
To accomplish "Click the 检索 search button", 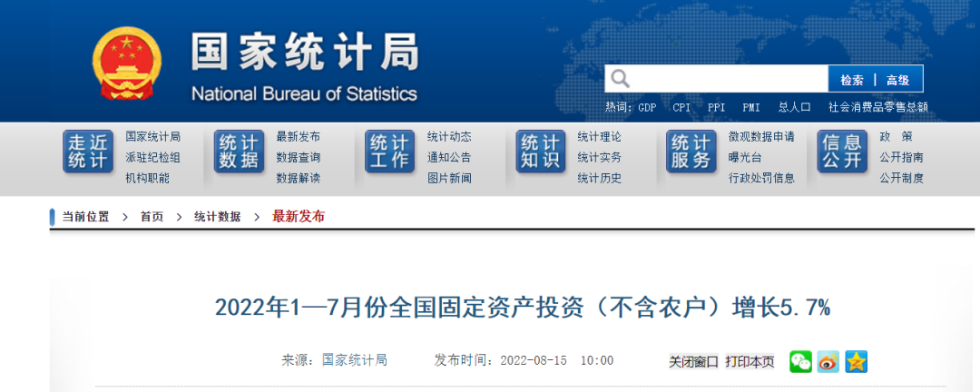I will click(x=851, y=80).
